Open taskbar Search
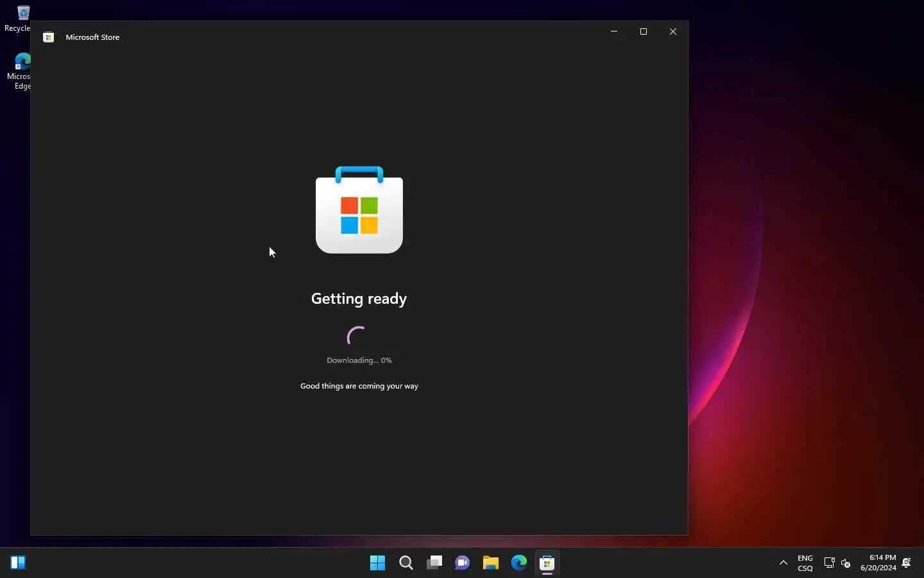The image size is (924, 578). pos(406,563)
